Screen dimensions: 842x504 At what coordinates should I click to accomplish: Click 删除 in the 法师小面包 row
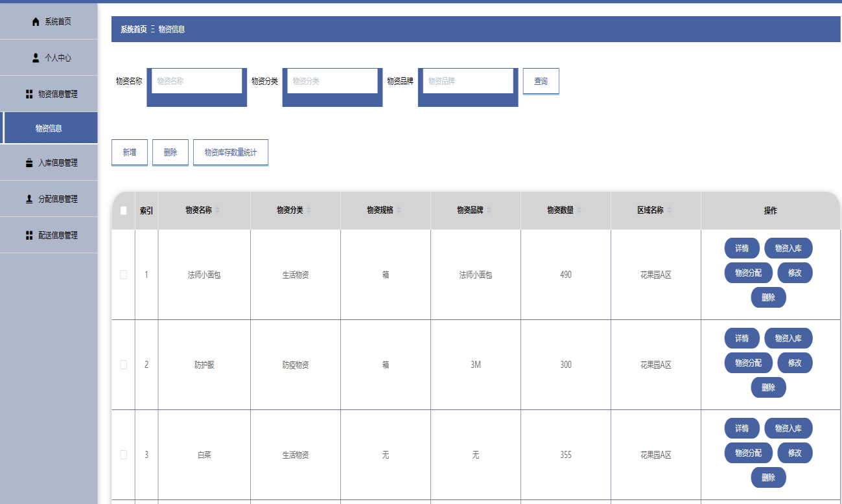coord(768,297)
